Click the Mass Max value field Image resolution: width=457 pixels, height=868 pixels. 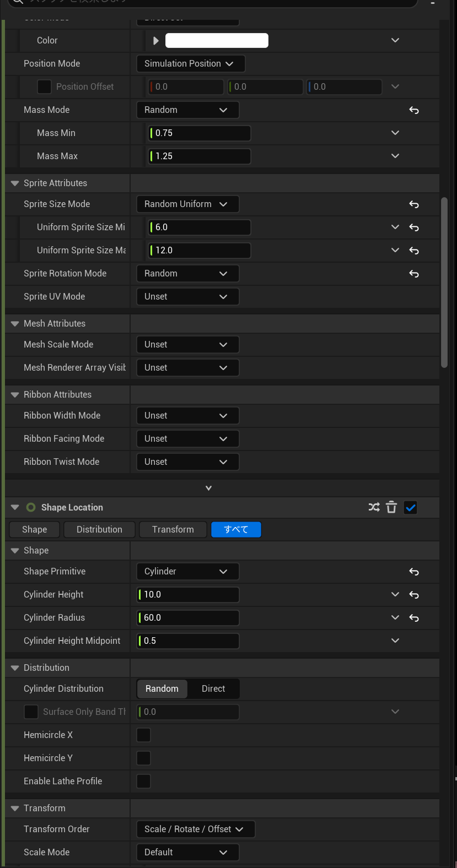(x=200, y=156)
